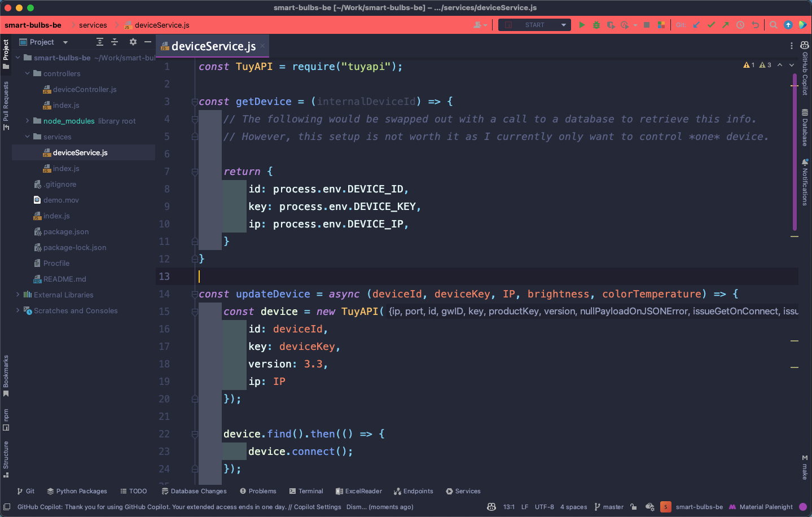
Task: Click GitHub Copilot status bar icon
Action: tap(491, 507)
